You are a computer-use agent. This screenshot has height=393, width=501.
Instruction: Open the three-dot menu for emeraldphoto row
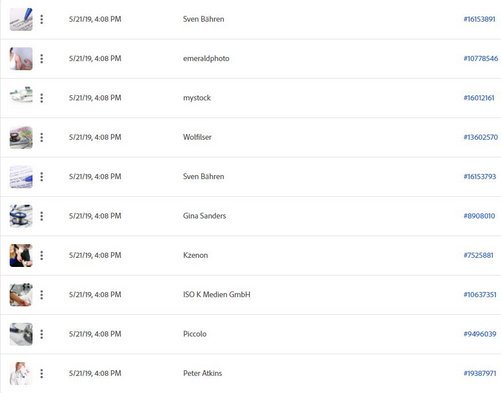point(42,59)
